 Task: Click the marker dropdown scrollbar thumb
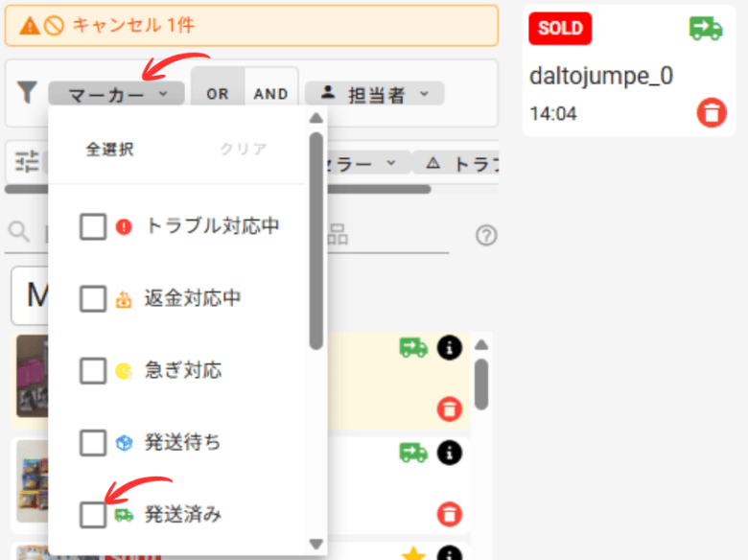pyautogui.click(x=316, y=241)
